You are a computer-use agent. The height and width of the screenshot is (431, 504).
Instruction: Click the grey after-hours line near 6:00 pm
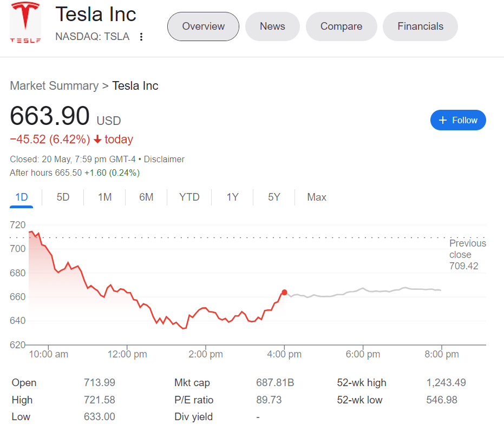[362, 289]
